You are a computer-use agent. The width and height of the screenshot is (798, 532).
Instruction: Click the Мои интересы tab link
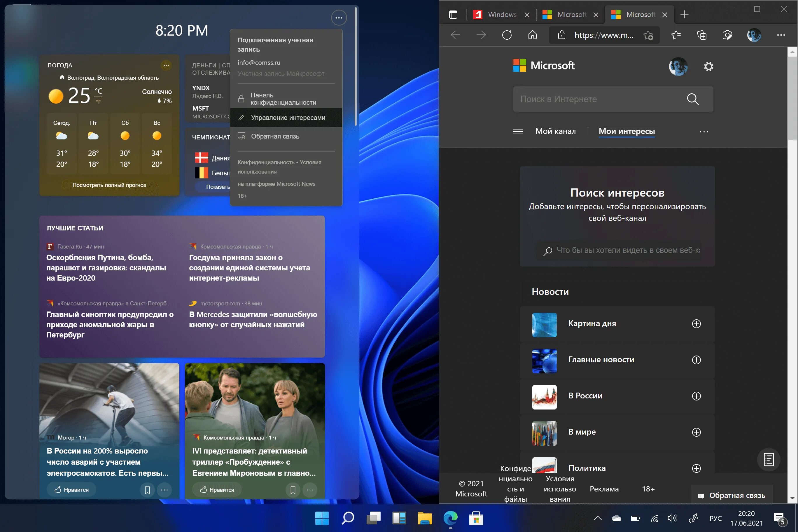pyautogui.click(x=626, y=131)
